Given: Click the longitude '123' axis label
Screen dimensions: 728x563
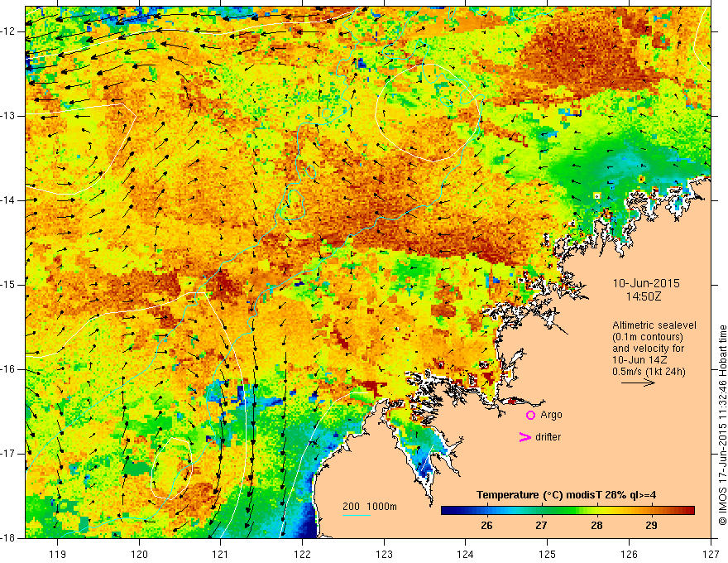Looking at the screenshot, I should (x=384, y=554).
